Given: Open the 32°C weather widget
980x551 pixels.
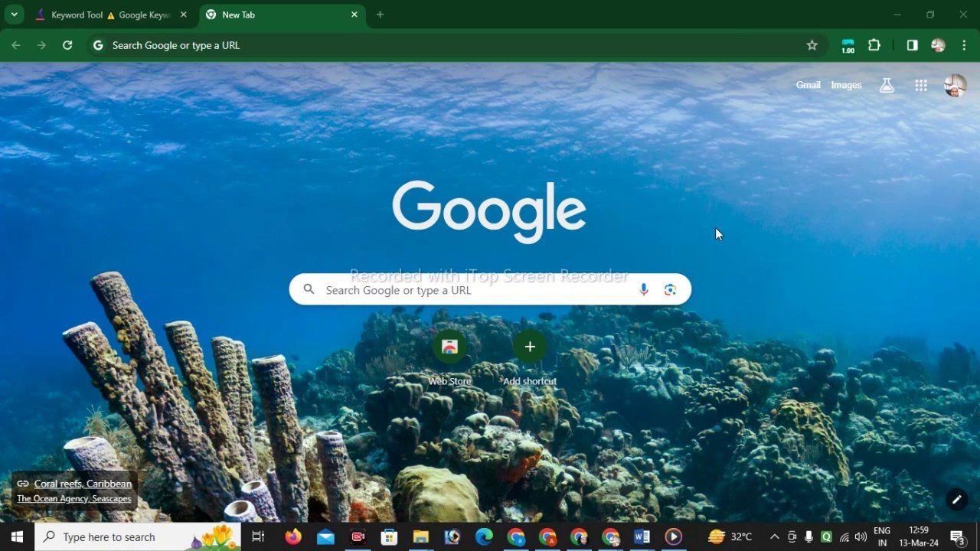Looking at the screenshot, I should [730, 536].
